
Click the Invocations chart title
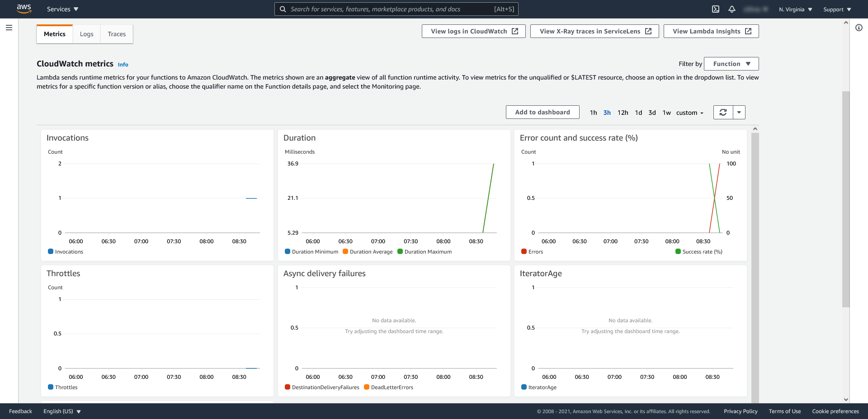click(67, 138)
